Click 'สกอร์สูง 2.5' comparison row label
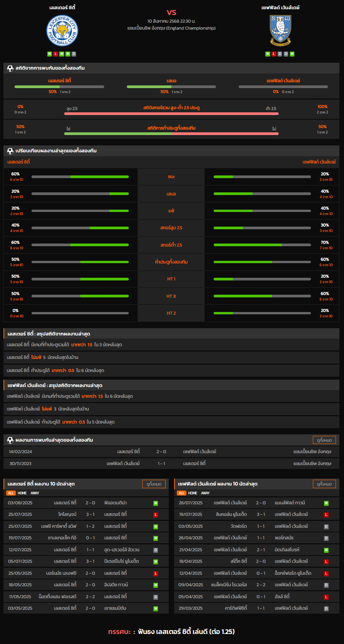The image size is (344, 644). tap(171, 228)
